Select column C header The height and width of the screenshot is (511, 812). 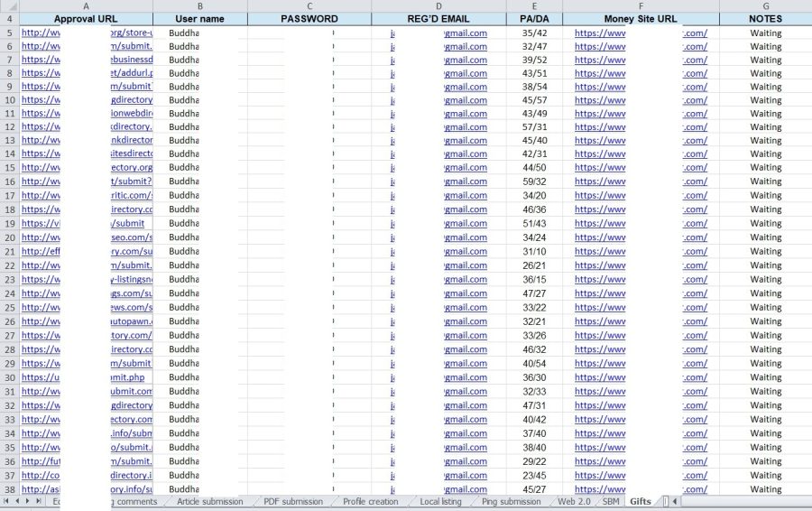pos(309,6)
